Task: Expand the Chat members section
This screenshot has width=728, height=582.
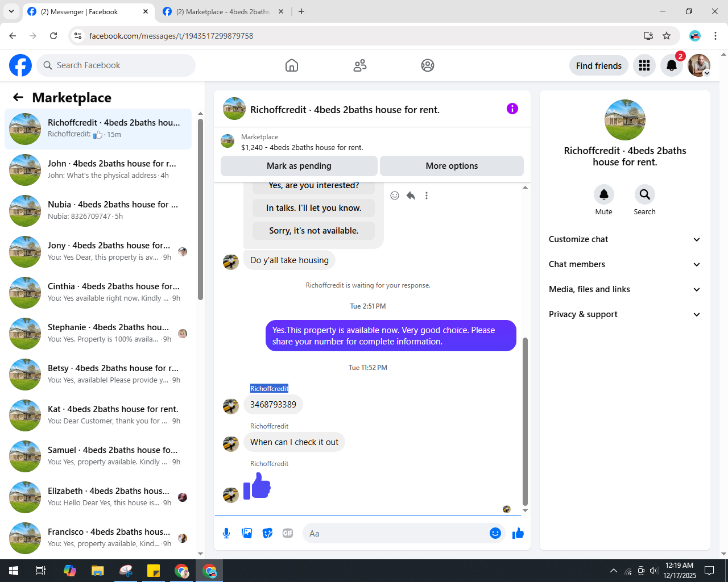Action: tap(624, 264)
